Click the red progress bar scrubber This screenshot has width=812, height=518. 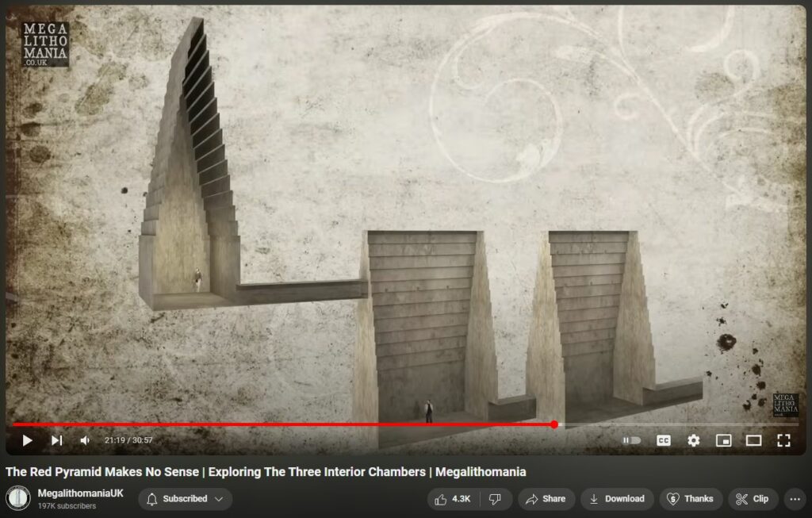[553, 424]
